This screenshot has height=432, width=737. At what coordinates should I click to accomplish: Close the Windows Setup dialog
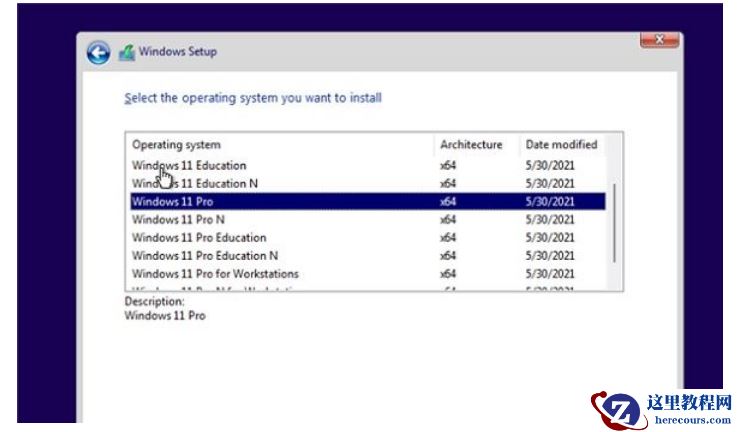pyautogui.click(x=659, y=40)
